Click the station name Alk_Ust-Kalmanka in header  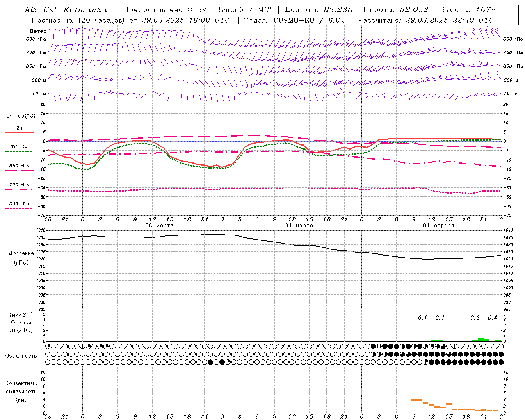[66, 10]
